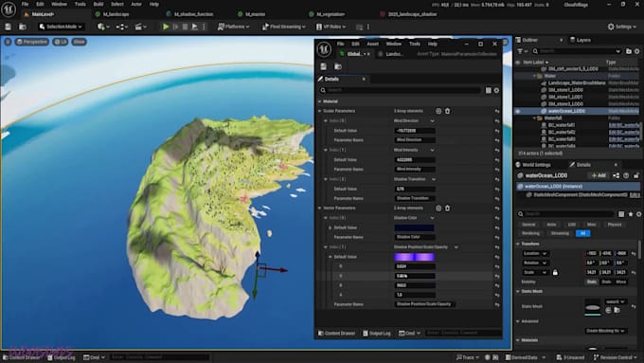This screenshot has height=363, width=644.
Task: Open the Selection Mode dropdown
Action: (x=61, y=27)
